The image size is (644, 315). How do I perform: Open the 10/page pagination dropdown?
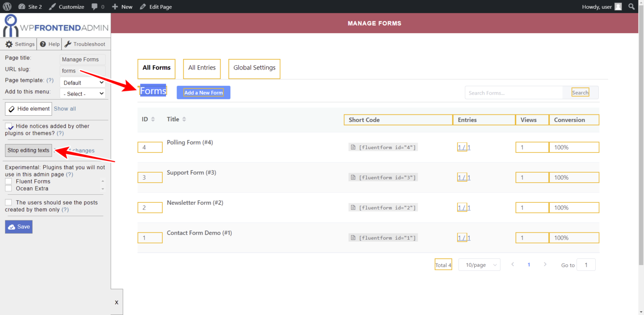click(479, 264)
